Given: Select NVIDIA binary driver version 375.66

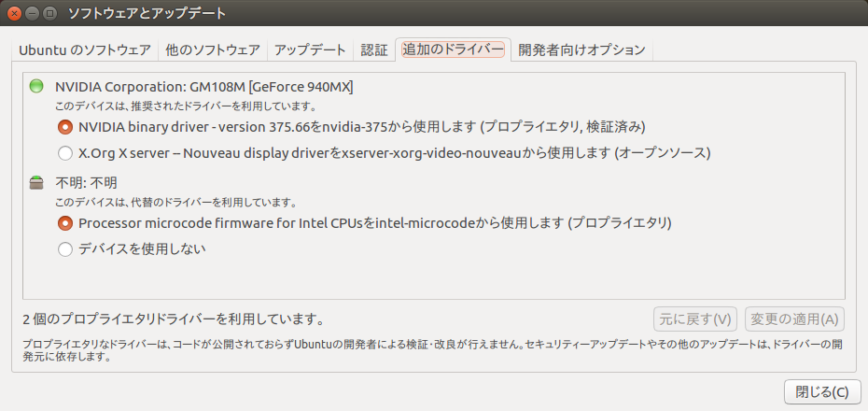Looking at the screenshot, I should click(65, 126).
